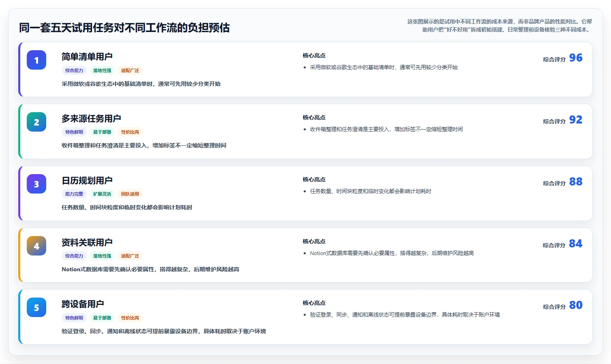Screen dimensions: 611x364
Task: Click 性价比高 tag in 多来源任务用户 card
Action: pos(130,132)
